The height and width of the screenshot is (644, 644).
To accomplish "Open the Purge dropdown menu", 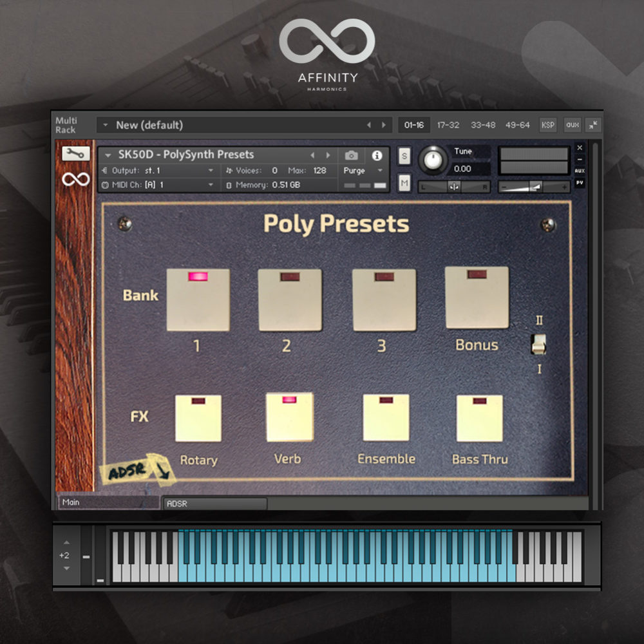I will click(x=363, y=171).
